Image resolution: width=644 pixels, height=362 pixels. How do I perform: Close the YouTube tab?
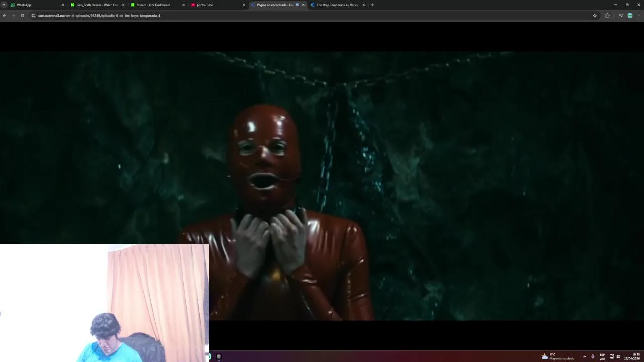(244, 5)
